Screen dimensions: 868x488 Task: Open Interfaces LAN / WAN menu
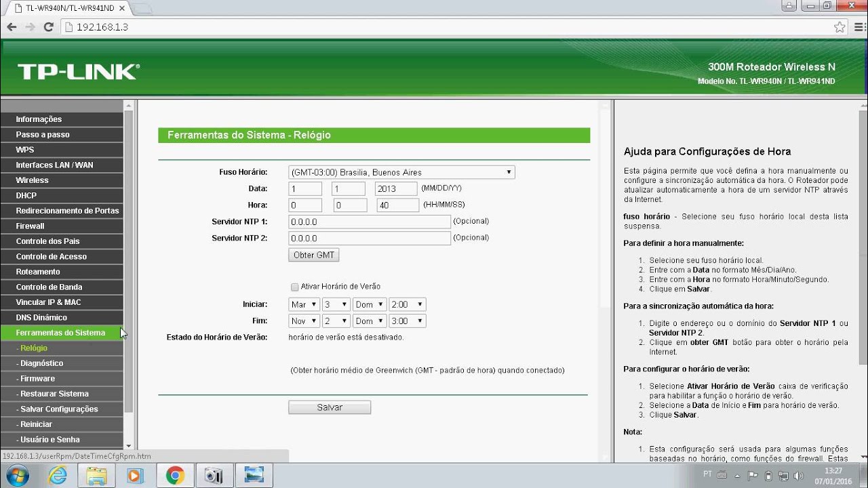click(x=62, y=165)
